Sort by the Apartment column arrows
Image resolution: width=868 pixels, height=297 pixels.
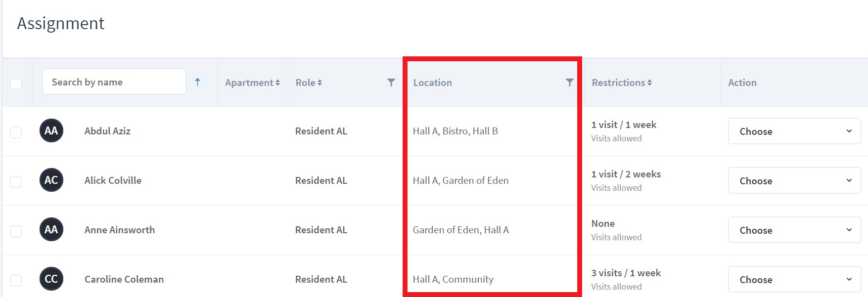(278, 83)
